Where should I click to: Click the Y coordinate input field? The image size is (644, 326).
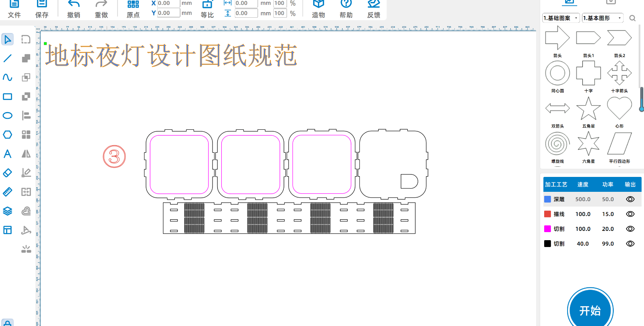[x=168, y=13]
